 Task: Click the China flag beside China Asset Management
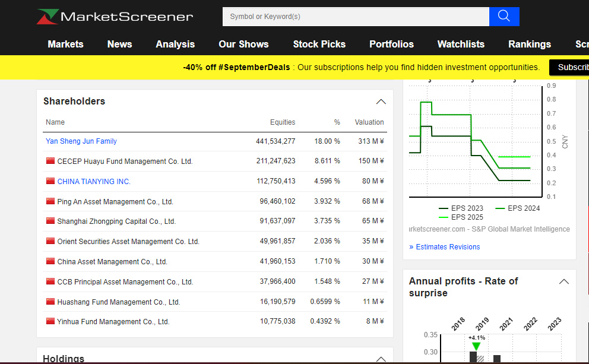pos(50,261)
